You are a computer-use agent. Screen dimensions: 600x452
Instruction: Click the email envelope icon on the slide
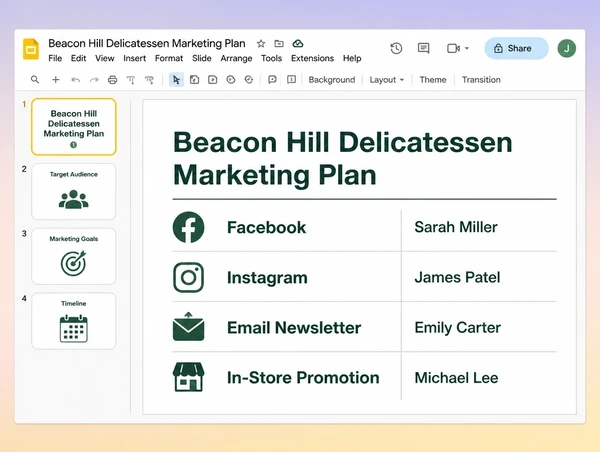pos(188,326)
